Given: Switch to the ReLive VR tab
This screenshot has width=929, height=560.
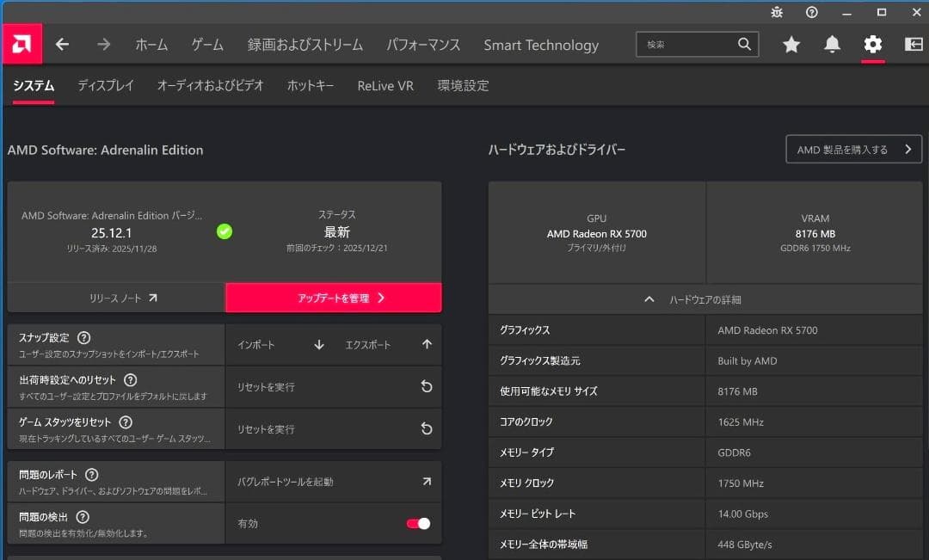Looking at the screenshot, I should [385, 85].
